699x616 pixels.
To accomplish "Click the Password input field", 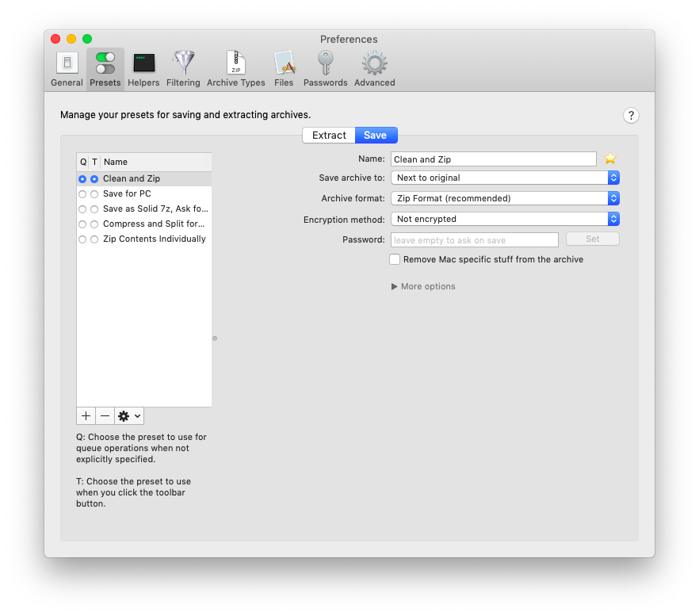I will tap(474, 240).
